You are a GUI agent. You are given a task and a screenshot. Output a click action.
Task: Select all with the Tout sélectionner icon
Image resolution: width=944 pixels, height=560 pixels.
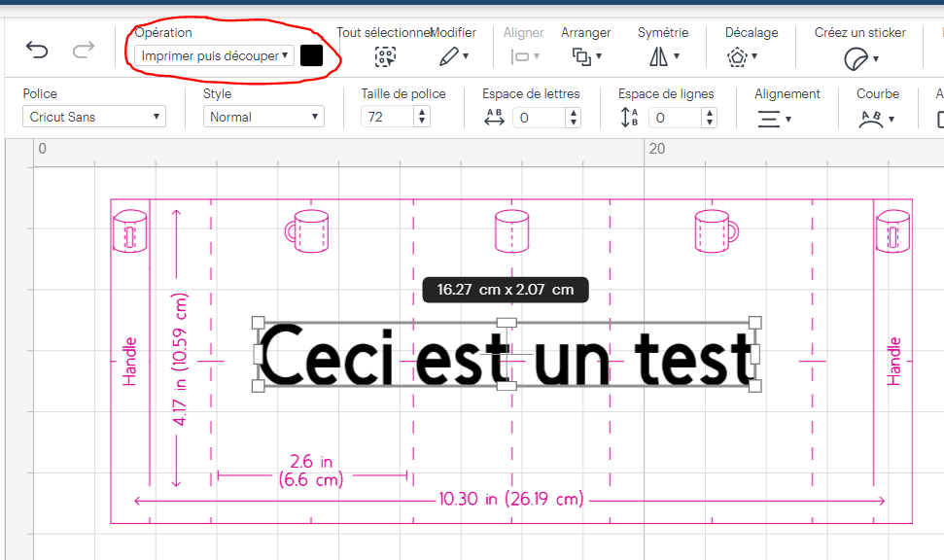(385, 57)
